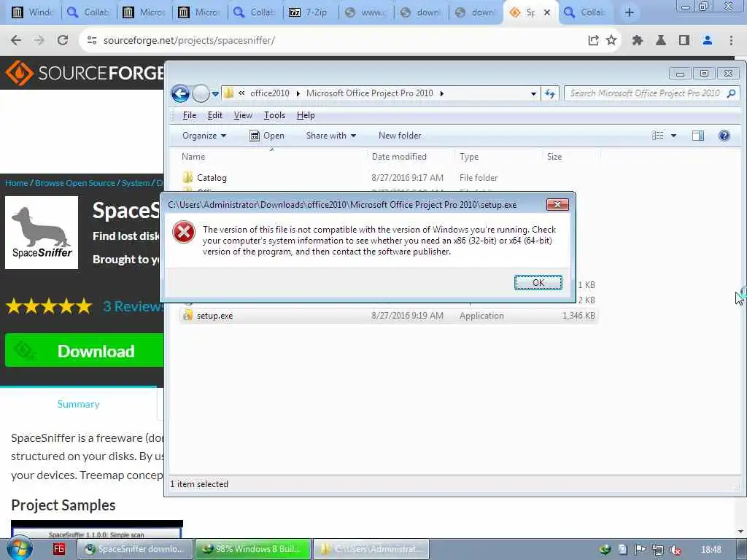The height and width of the screenshot is (560, 747).
Task: Open the View menu in Explorer
Action: click(243, 115)
